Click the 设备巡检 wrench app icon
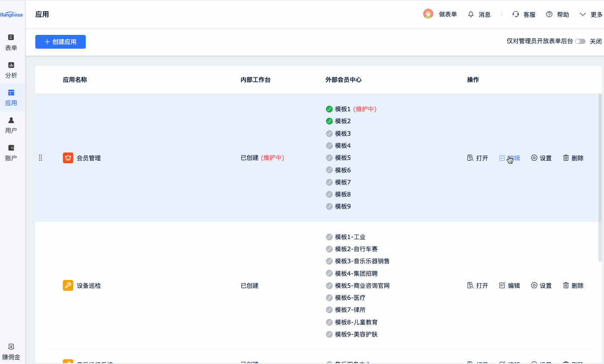Screen dimensions: 604x364 click(68, 286)
